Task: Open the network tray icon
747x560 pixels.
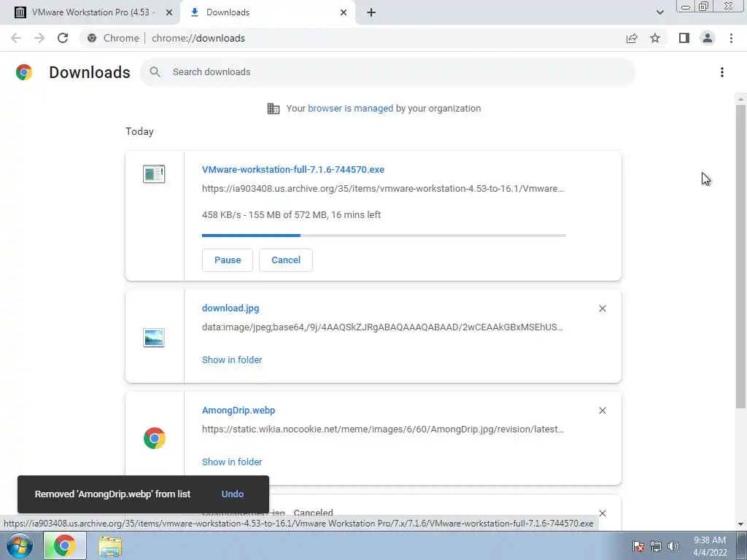Action: (656, 546)
